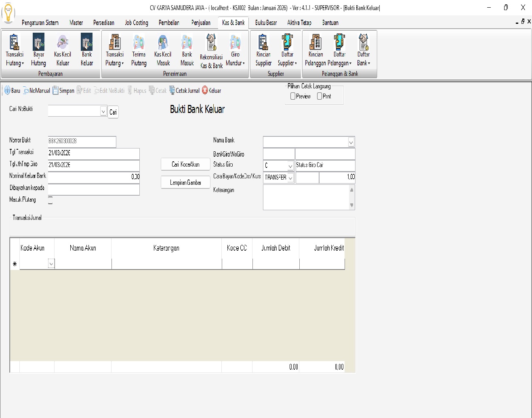Expand the Cara Bayar TRANSFER dropdown
This screenshot has width=532, height=418.
click(x=290, y=178)
